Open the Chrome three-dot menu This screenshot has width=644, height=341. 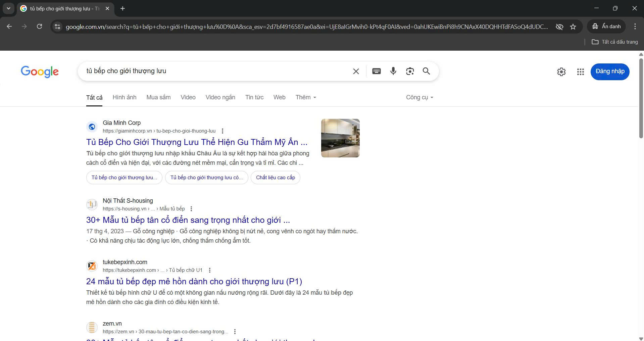coord(635,27)
